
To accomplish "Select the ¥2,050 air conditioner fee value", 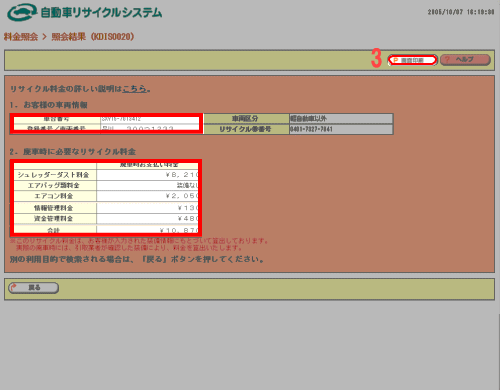I will [182, 196].
